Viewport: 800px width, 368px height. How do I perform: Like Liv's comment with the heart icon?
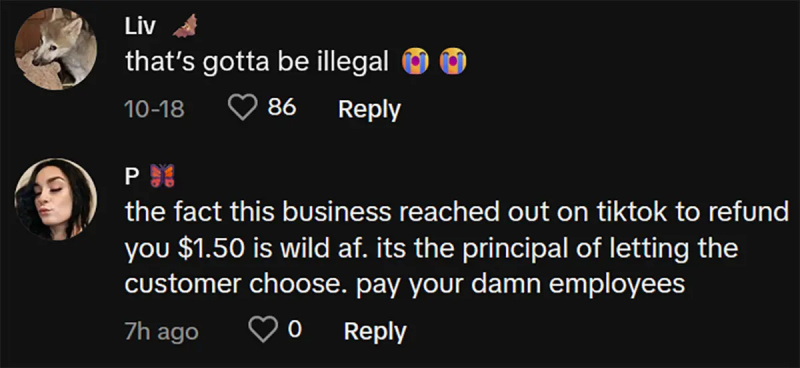[x=244, y=109]
